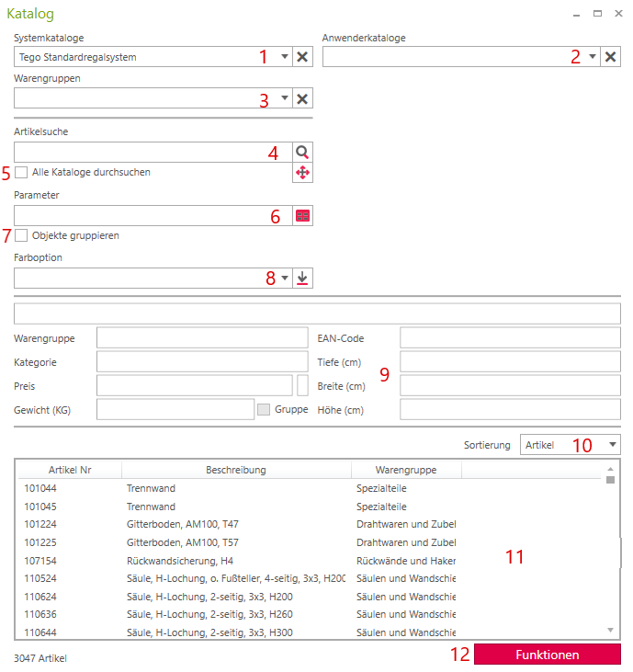Click the article list vertical scrollbar thumb
This screenshot has width=633, height=672.
click(610, 479)
